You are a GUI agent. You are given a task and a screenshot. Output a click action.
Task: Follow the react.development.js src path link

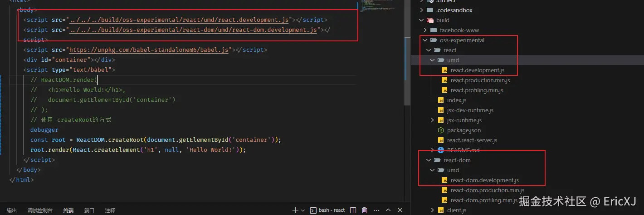[x=179, y=20]
